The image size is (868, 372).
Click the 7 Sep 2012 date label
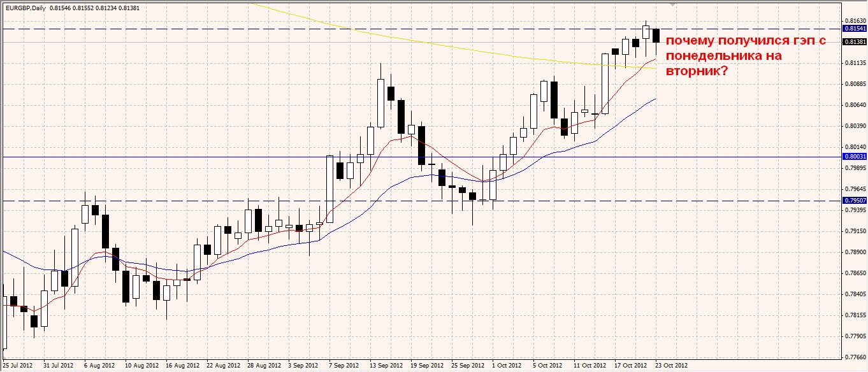point(344,366)
